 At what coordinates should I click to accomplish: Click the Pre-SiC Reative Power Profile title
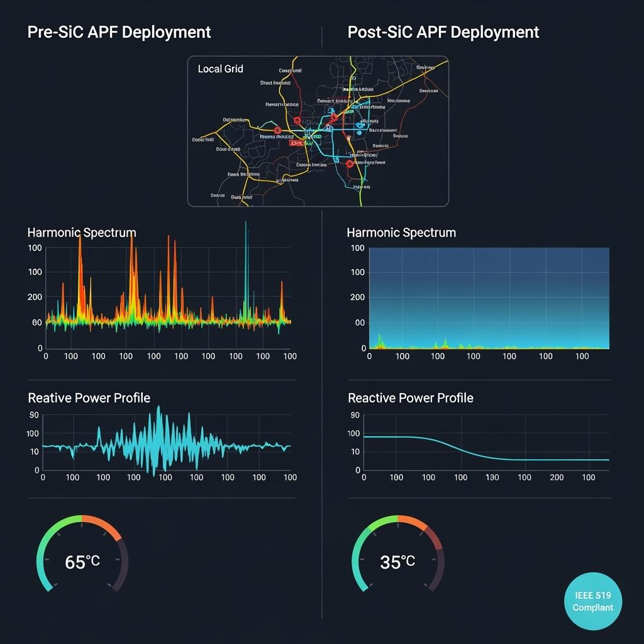point(89,398)
